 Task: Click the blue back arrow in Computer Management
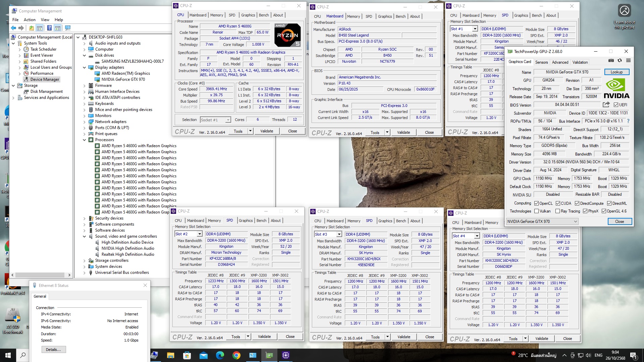(13, 28)
